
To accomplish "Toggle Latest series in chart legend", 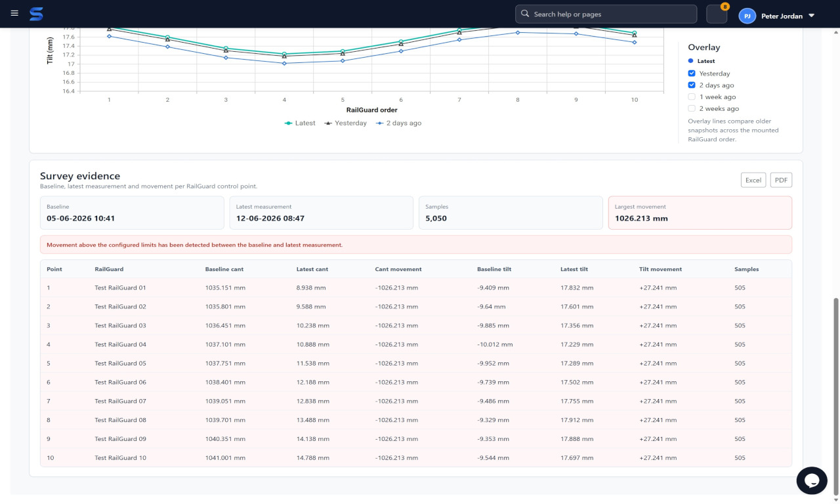I will (299, 123).
